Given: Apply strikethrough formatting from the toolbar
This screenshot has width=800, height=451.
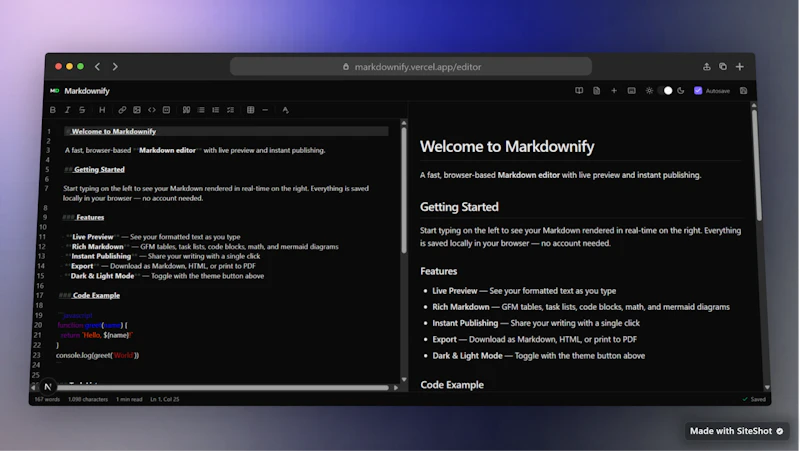Looking at the screenshot, I should tap(82, 110).
